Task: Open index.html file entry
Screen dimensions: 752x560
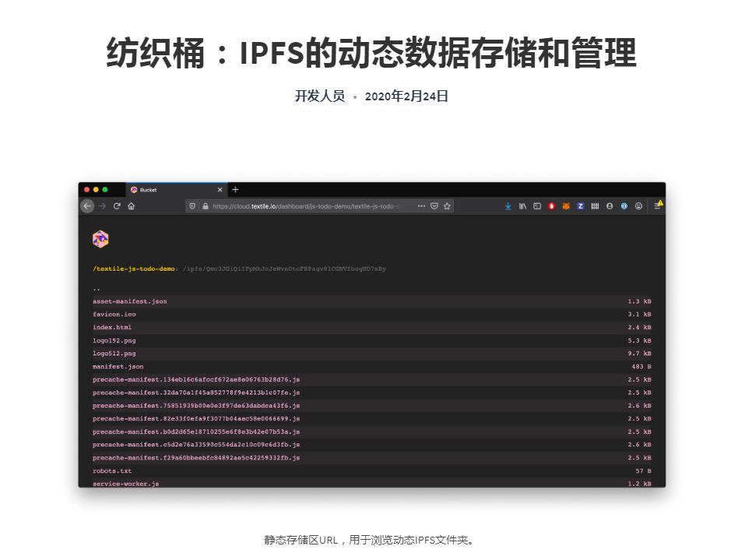Action: [x=112, y=327]
